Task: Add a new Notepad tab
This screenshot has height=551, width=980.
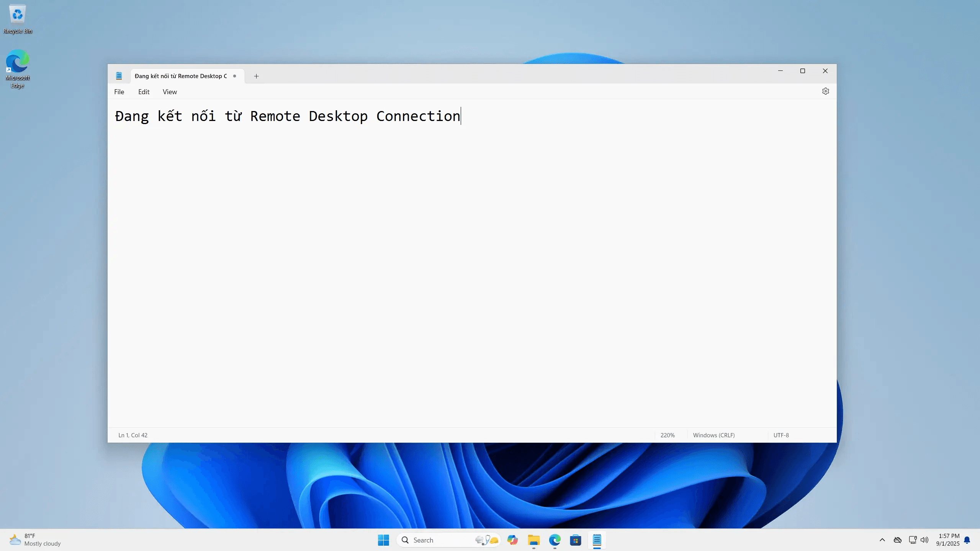Action: (256, 76)
